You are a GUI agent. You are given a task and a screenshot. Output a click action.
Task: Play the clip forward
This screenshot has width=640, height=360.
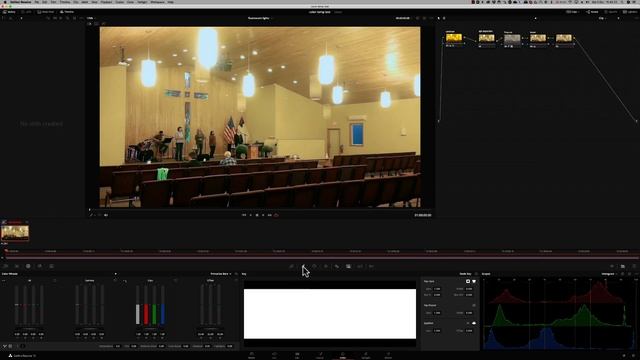pyautogui.click(x=263, y=215)
